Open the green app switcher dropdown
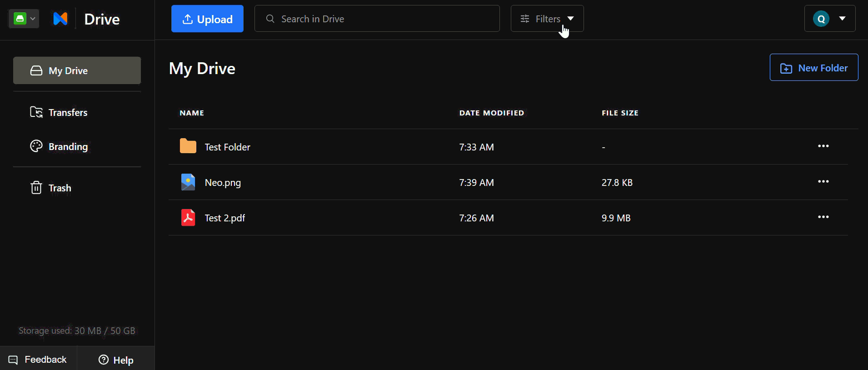The width and height of the screenshot is (868, 370). [x=24, y=19]
